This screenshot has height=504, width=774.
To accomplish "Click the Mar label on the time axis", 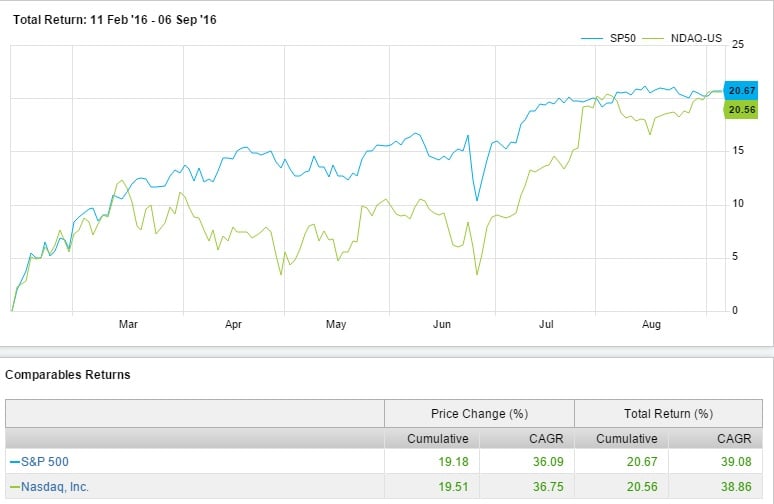I will [x=128, y=324].
